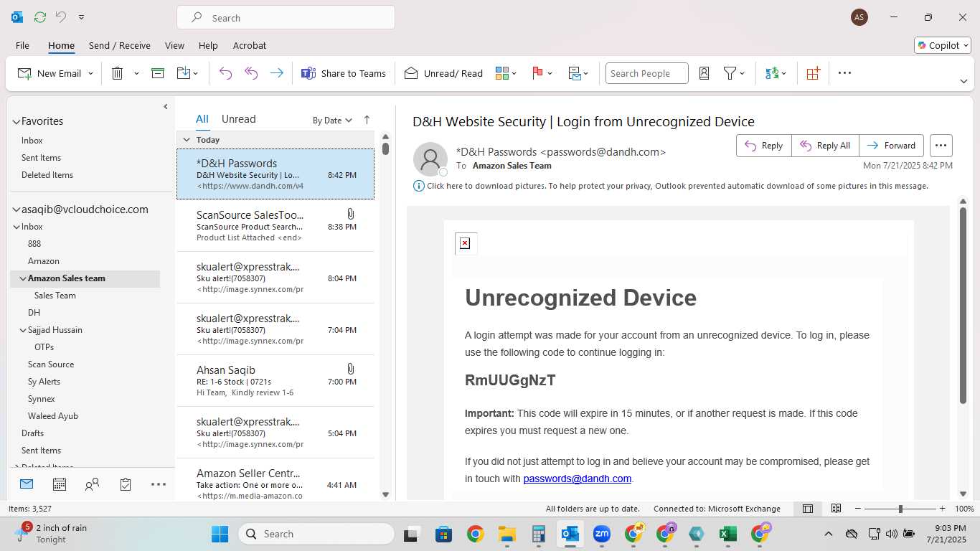Click the Translate icon in ribbon

coord(772,73)
